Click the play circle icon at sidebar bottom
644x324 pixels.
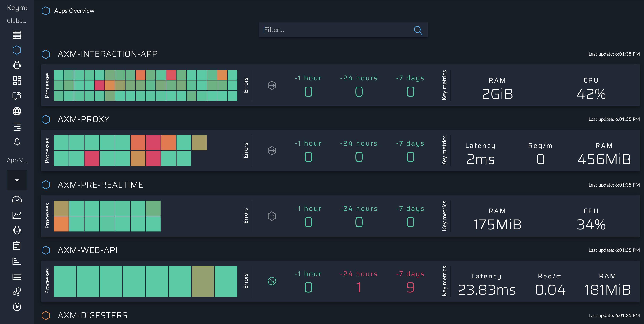[17, 307]
